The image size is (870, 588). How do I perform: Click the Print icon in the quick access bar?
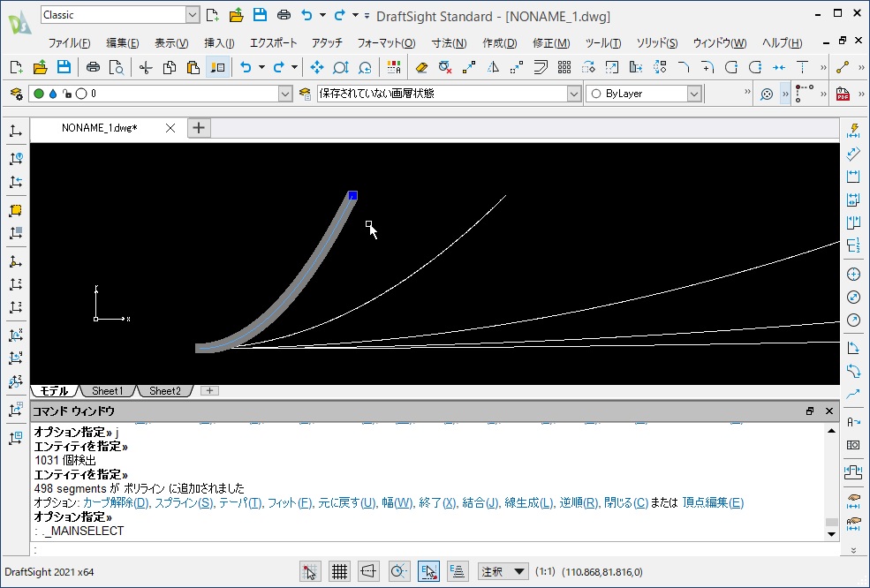pos(284,15)
